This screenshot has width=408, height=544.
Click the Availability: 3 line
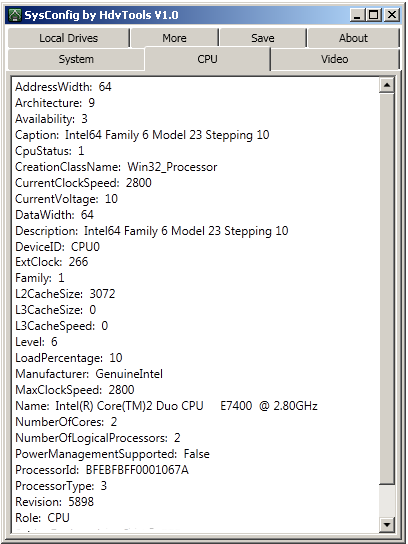click(51, 119)
